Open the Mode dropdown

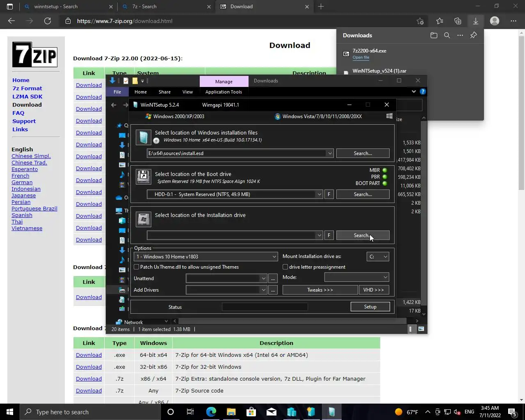click(x=356, y=277)
